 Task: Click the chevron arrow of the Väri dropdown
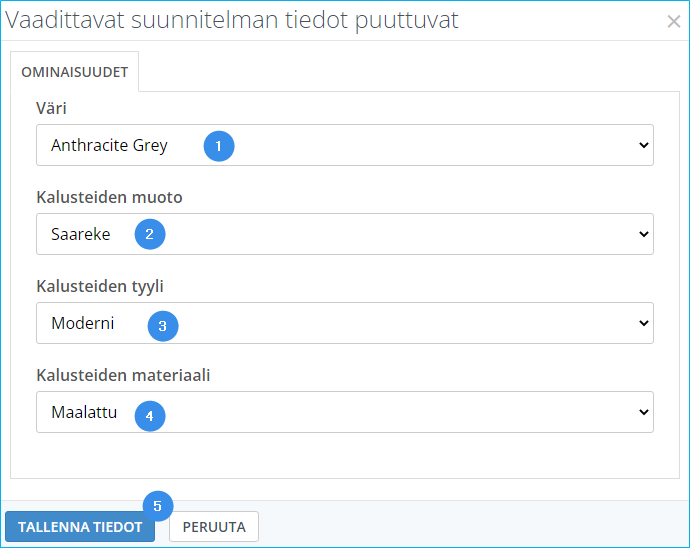click(x=643, y=146)
